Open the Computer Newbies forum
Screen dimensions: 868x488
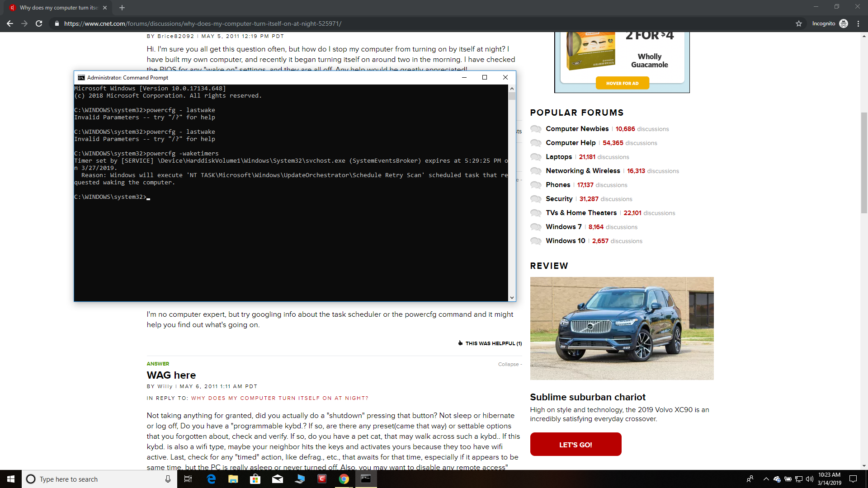tap(577, 129)
